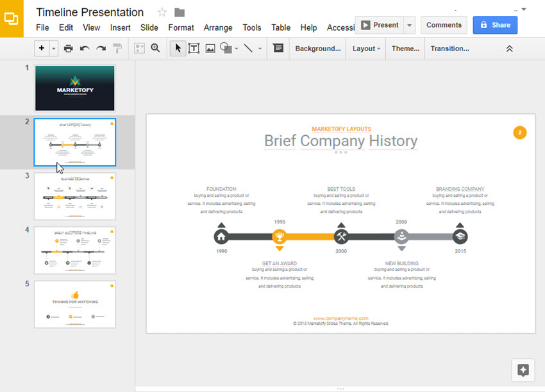Open the Insert menu
Image resolution: width=545 pixels, height=392 pixels.
coord(120,28)
